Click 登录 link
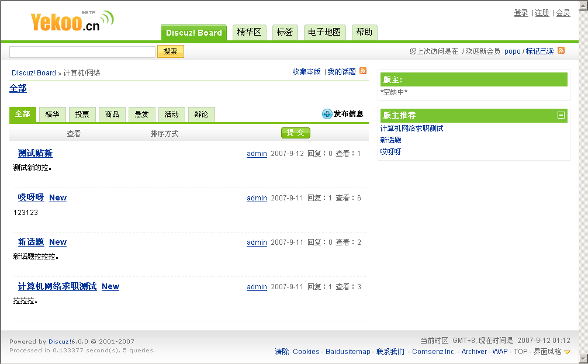The width and height of the screenshot is (588, 364). [521, 13]
